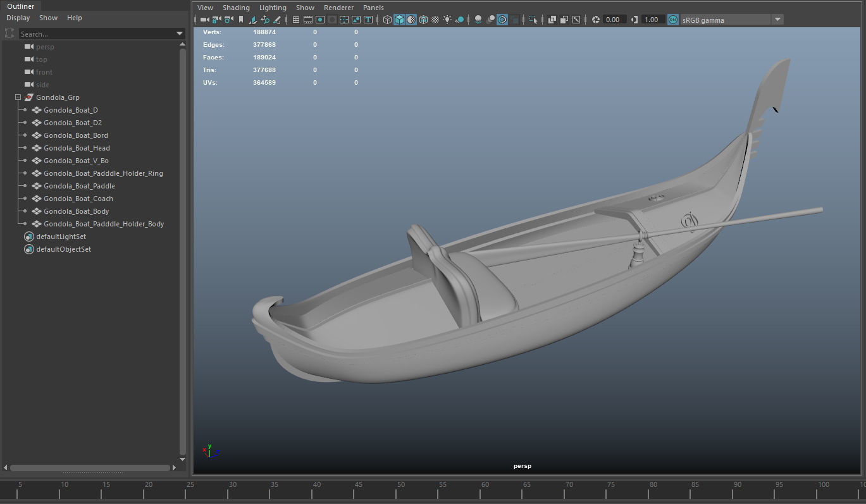The image size is (866, 504).
Task: Click the Smooth Shade All cube icon
Action: tap(399, 20)
